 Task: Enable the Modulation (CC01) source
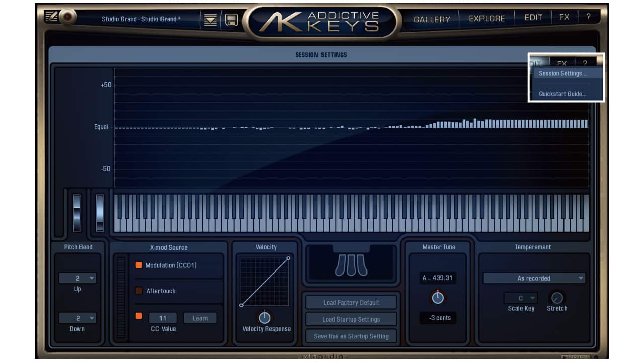(139, 265)
